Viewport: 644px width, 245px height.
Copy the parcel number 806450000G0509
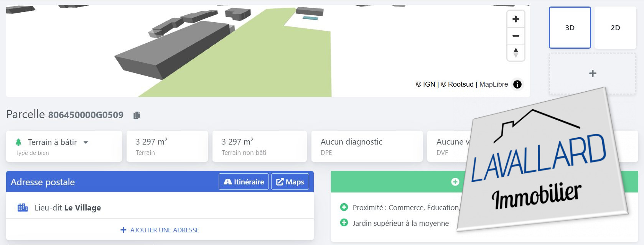(137, 115)
